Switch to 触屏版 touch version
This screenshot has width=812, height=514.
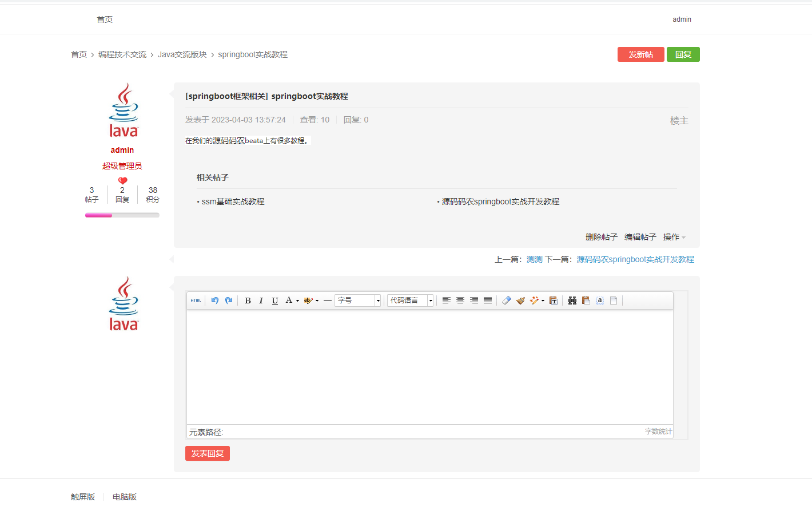pos(83,497)
